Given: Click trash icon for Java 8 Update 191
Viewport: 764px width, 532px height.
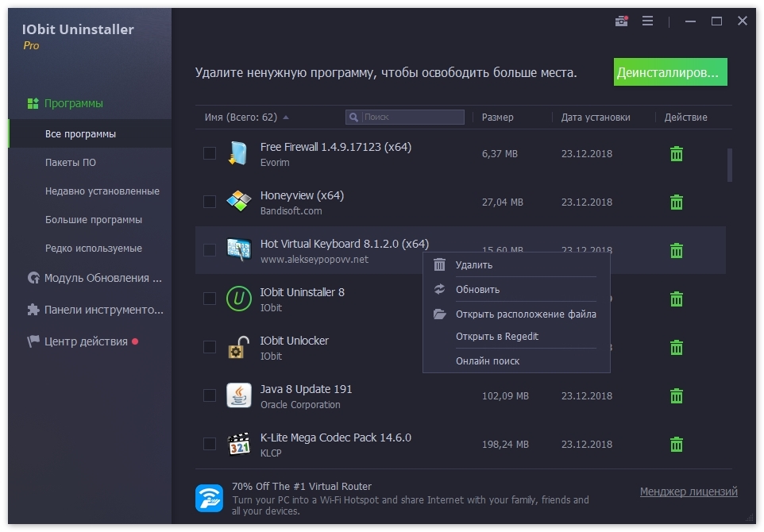Looking at the screenshot, I should click(677, 396).
